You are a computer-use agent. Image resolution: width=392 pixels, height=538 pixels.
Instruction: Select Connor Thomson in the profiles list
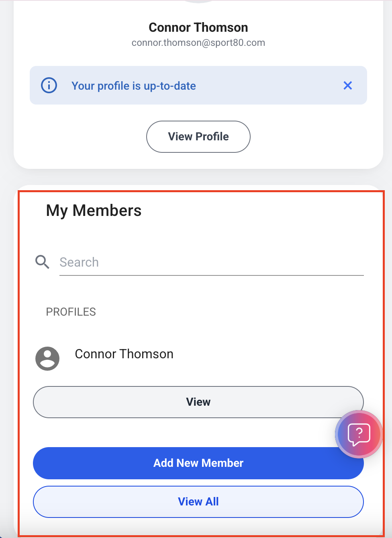pyautogui.click(x=124, y=354)
